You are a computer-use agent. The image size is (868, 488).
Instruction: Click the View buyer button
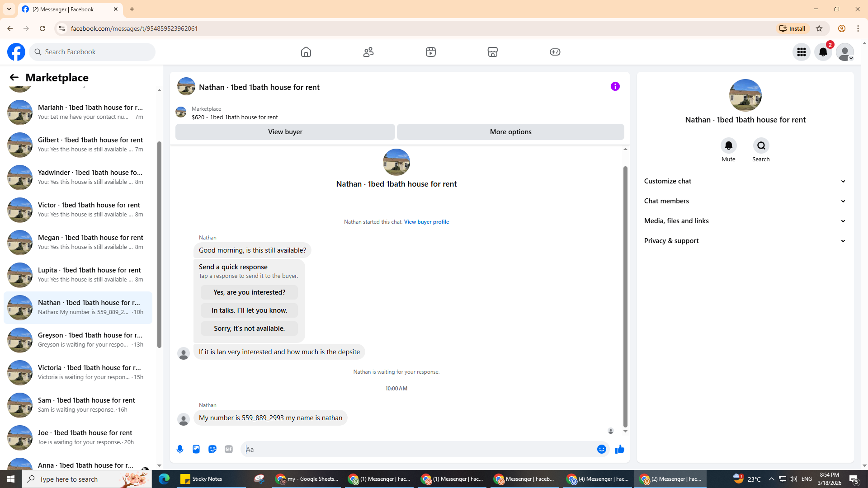coord(285,132)
